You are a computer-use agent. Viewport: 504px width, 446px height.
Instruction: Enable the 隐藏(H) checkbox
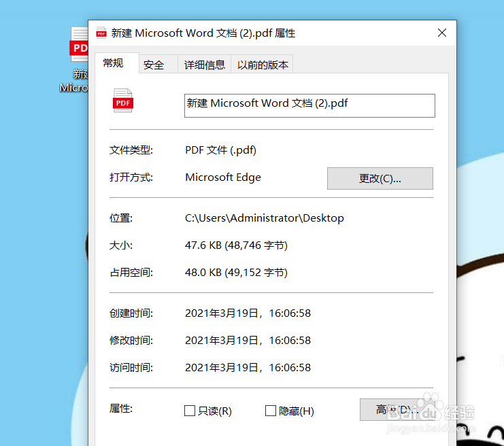tap(271, 411)
